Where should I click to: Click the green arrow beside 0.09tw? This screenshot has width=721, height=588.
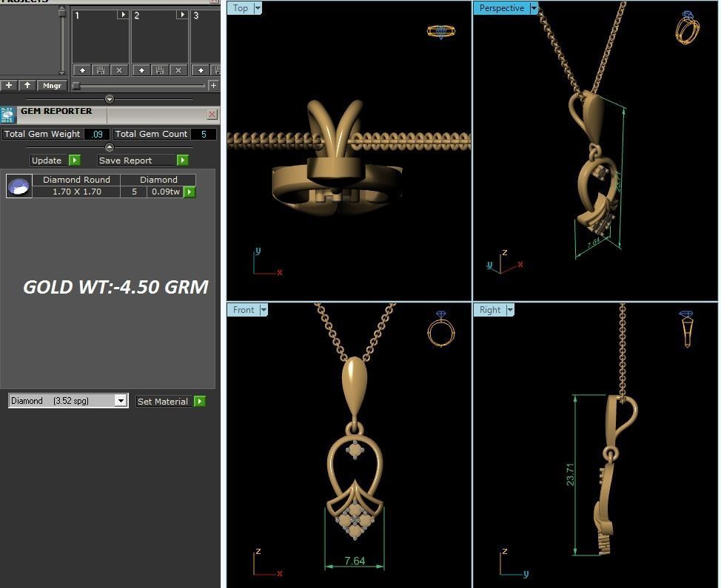[x=190, y=192]
